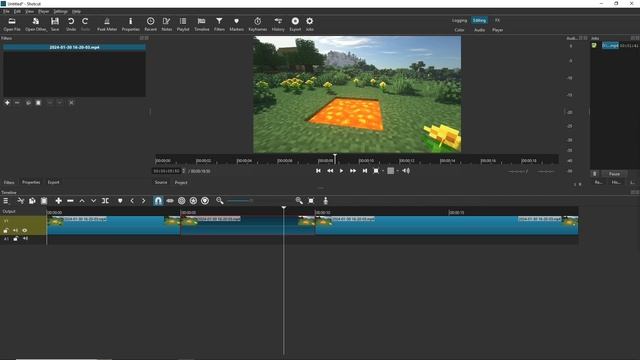Screen dimensions: 640x360
Task: Switch to the Source player tab
Action: (161, 182)
